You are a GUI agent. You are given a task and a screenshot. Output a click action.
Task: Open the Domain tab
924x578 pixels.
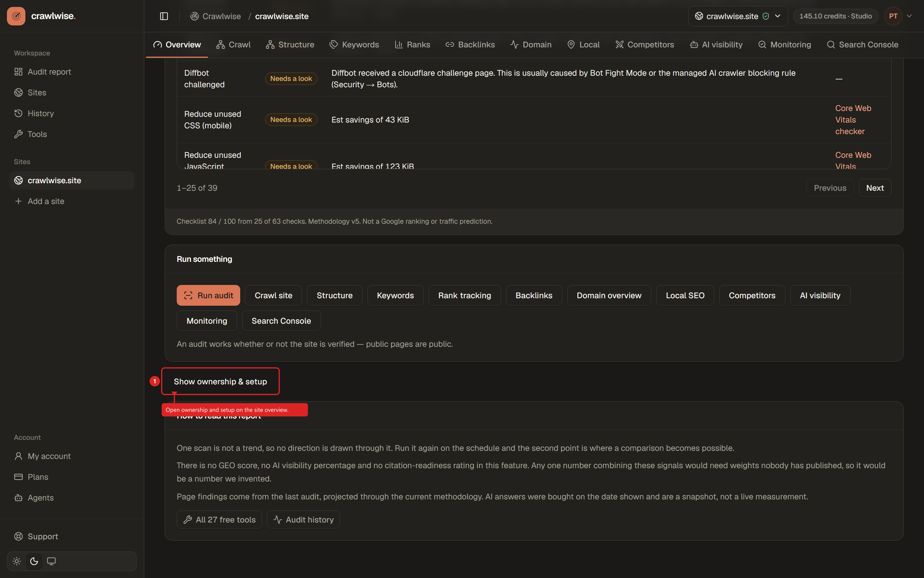531,45
